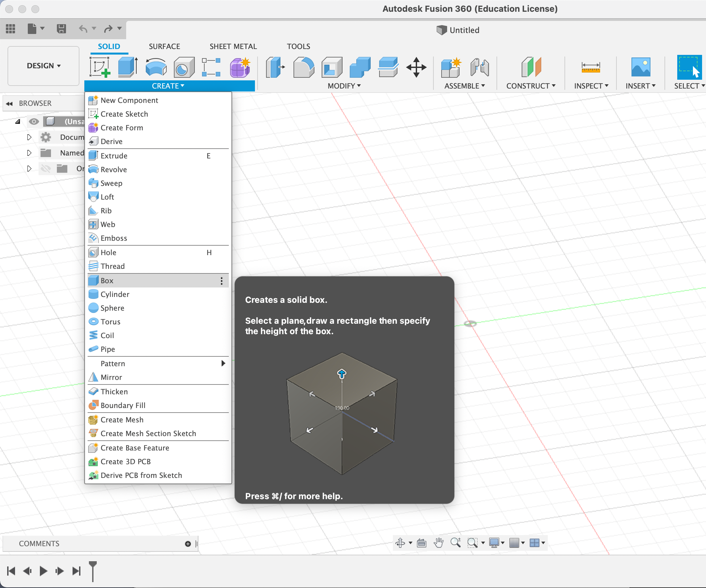Show the hidden Origin folder via eye icon

point(46,169)
